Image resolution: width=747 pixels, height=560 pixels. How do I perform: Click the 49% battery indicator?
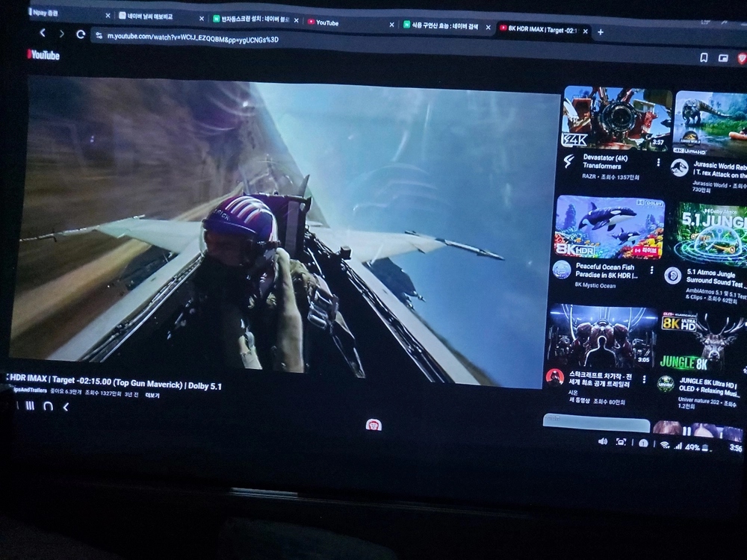(x=698, y=447)
